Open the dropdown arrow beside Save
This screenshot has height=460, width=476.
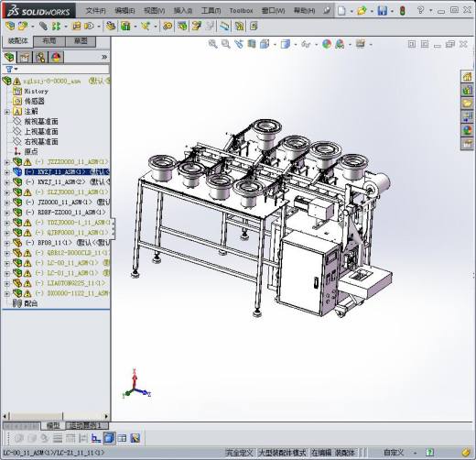point(392,11)
